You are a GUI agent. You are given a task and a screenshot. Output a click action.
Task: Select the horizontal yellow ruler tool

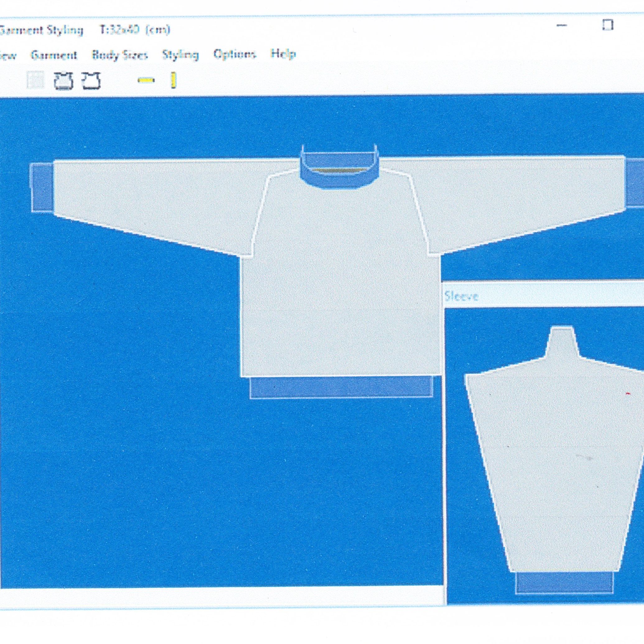(x=146, y=80)
